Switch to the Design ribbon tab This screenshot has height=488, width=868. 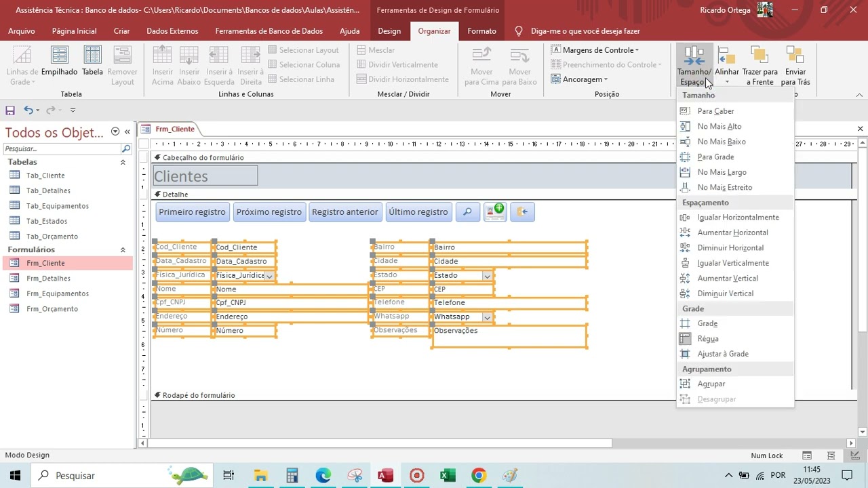coord(389,31)
